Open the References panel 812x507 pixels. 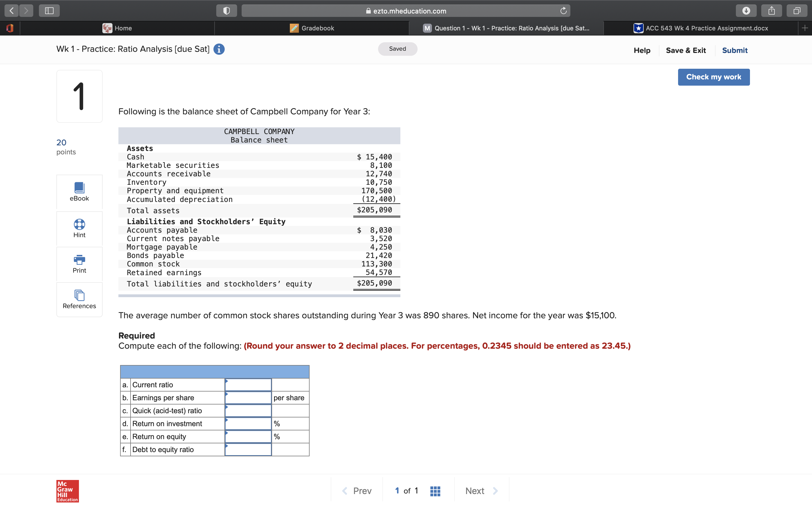[79, 299]
